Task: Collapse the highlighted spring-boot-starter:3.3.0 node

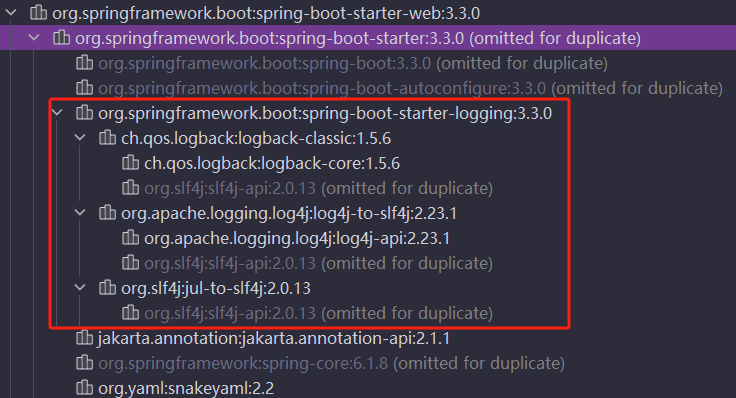Action: tap(34, 38)
